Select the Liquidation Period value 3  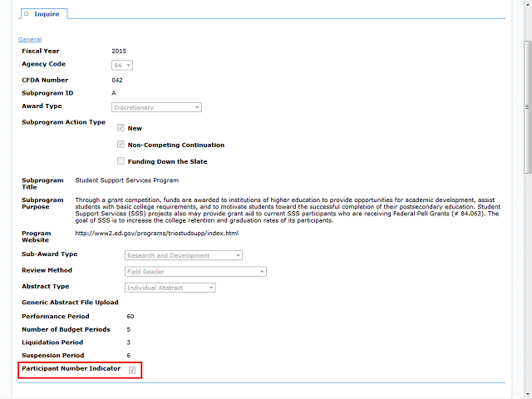tap(129, 342)
